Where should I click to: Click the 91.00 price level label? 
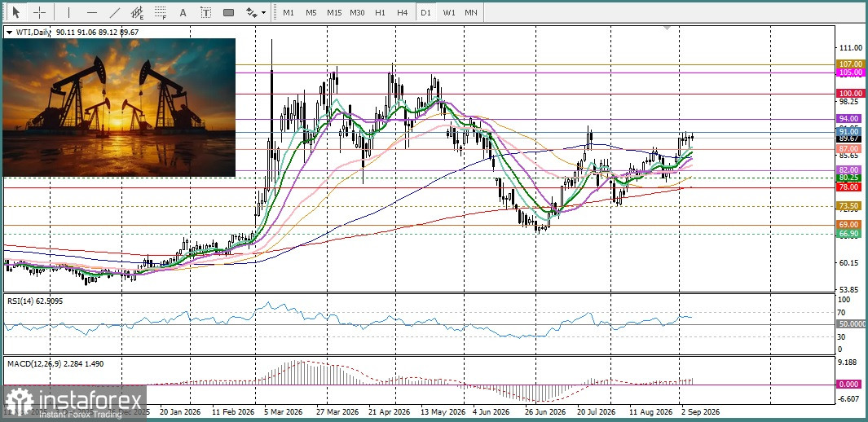[x=850, y=132]
